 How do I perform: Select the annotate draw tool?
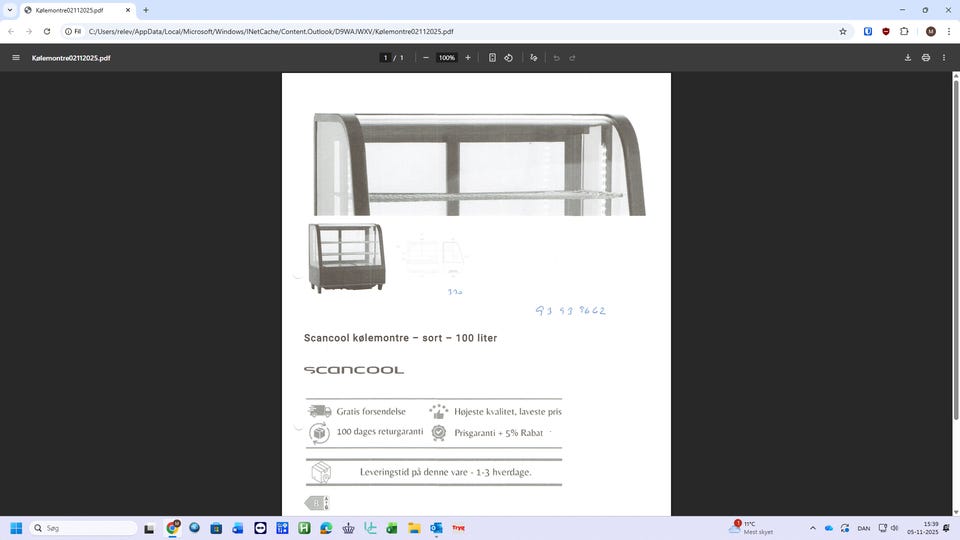tap(534, 58)
